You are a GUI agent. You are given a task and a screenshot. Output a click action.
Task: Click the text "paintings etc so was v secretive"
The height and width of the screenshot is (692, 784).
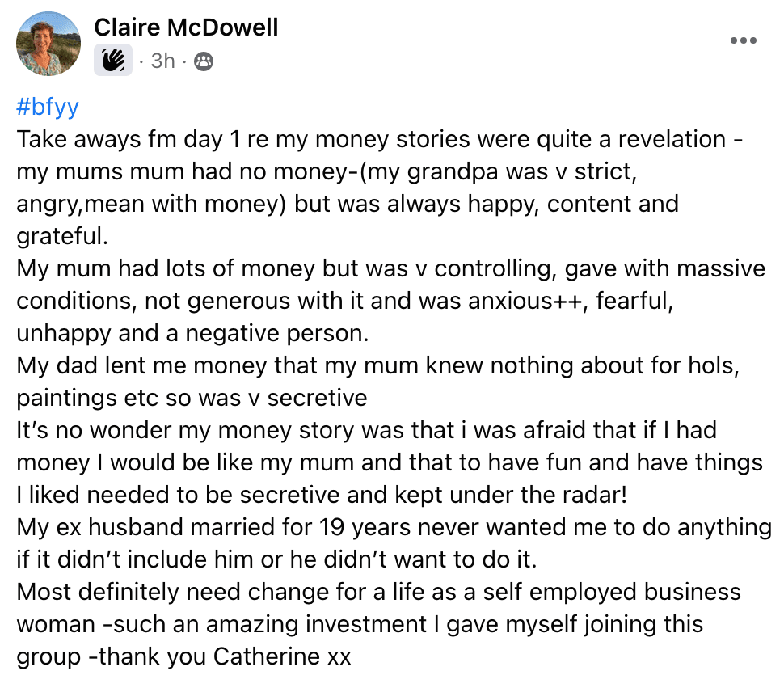pos(192,398)
